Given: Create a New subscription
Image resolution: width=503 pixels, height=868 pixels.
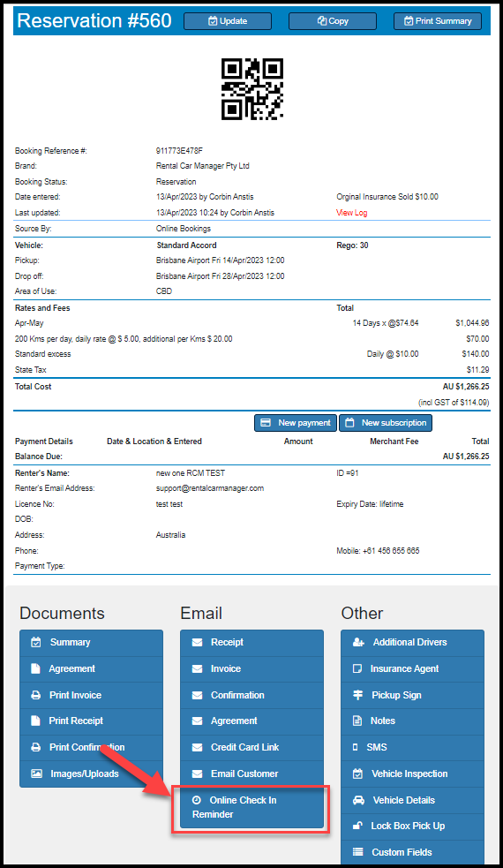Looking at the screenshot, I should point(386,423).
